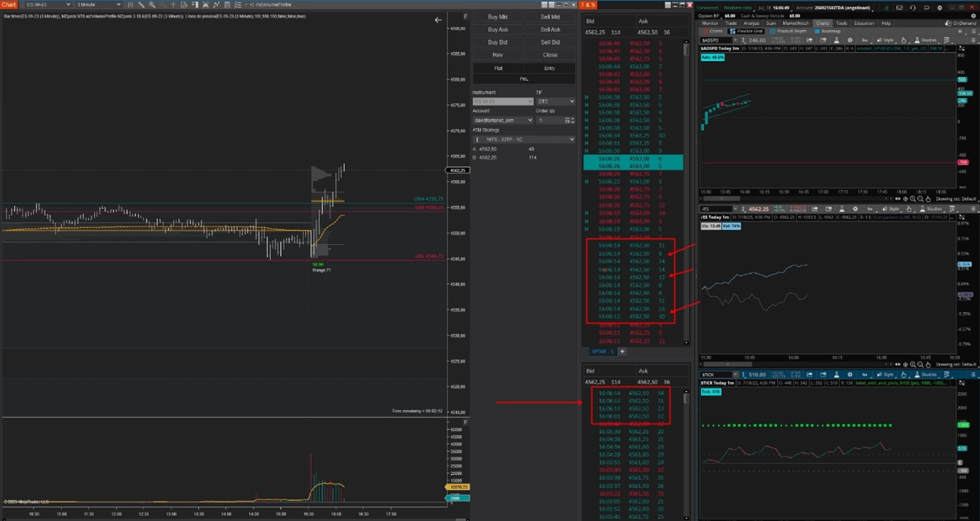Click the Buy Mkt button
Screen dimensions: 980x521
tap(498, 17)
